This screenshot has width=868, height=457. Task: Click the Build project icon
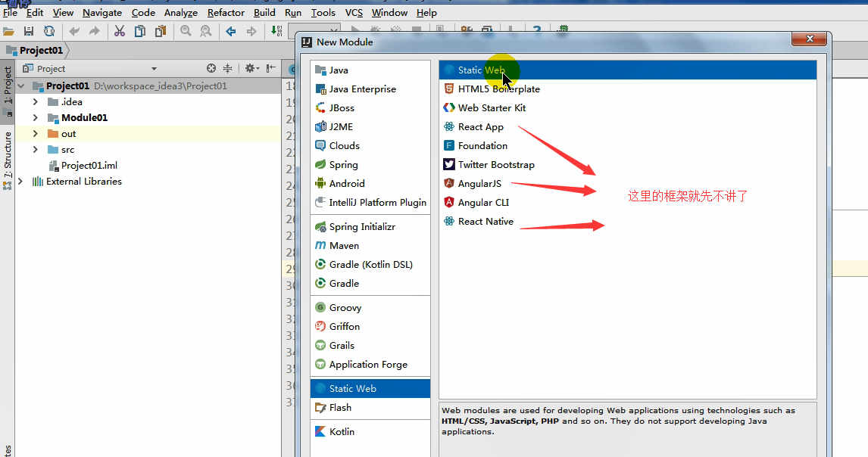[x=276, y=32]
